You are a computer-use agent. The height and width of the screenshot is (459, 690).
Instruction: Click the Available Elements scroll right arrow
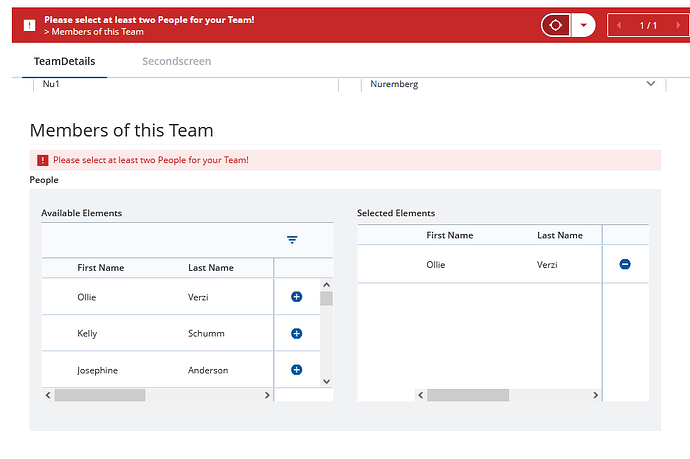pos(267,395)
